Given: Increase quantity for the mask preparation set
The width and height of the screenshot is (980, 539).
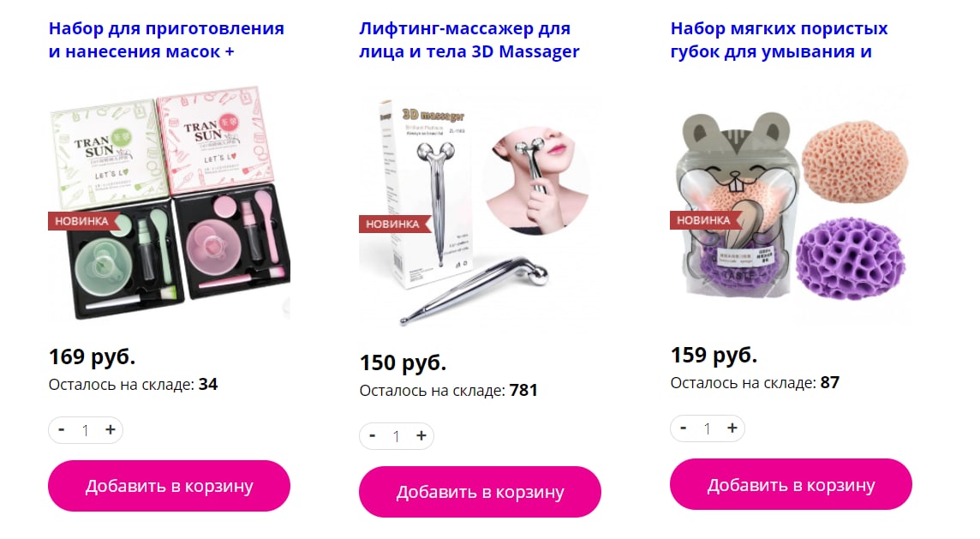Looking at the screenshot, I should coord(110,429).
